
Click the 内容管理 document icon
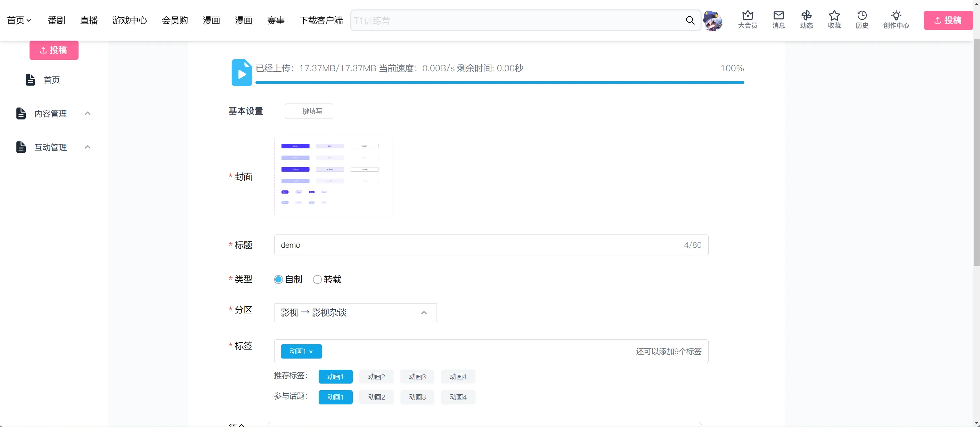click(21, 113)
